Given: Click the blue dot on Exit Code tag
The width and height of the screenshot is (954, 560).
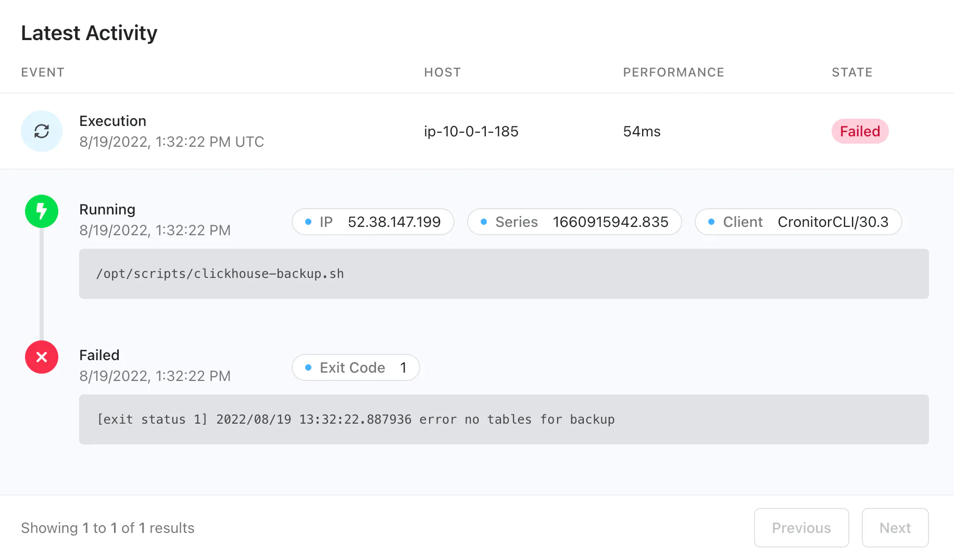Looking at the screenshot, I should pos(308,367).
